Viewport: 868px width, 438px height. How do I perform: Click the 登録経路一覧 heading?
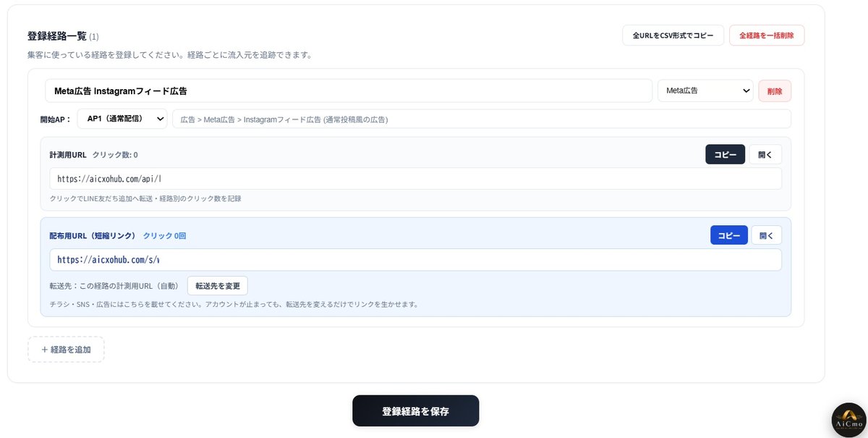[x=57, y=35]
